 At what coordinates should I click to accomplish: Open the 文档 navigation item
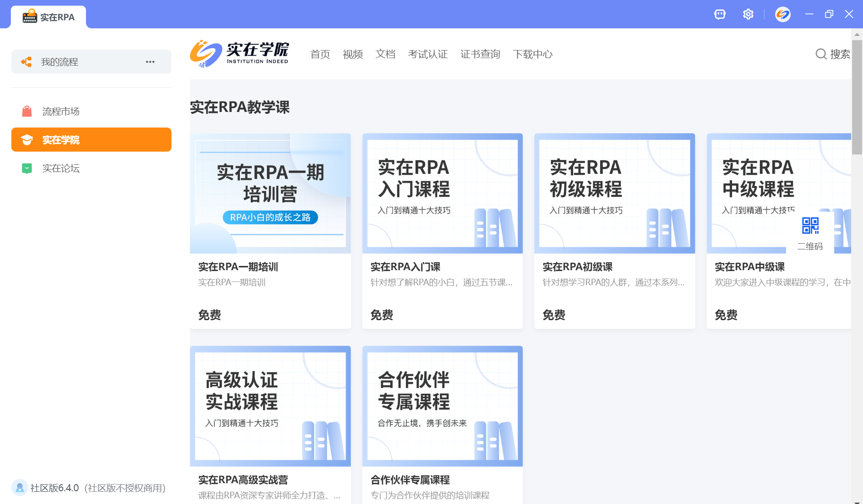click(385, 54)
